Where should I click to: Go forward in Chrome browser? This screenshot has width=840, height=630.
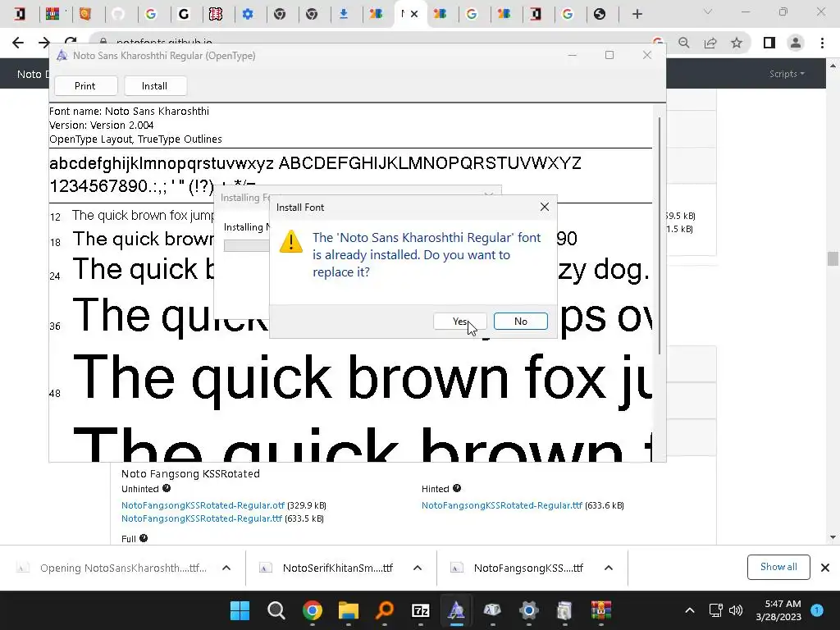[x=44, y=43]
